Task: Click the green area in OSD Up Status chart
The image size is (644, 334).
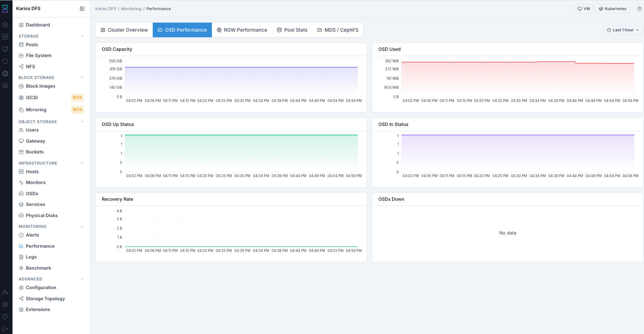Action: pos(241,153)
